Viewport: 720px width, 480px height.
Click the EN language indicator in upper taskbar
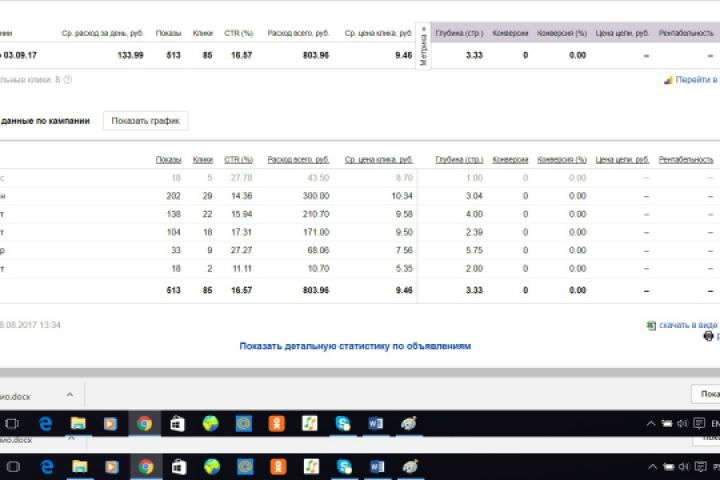(715, 424)
